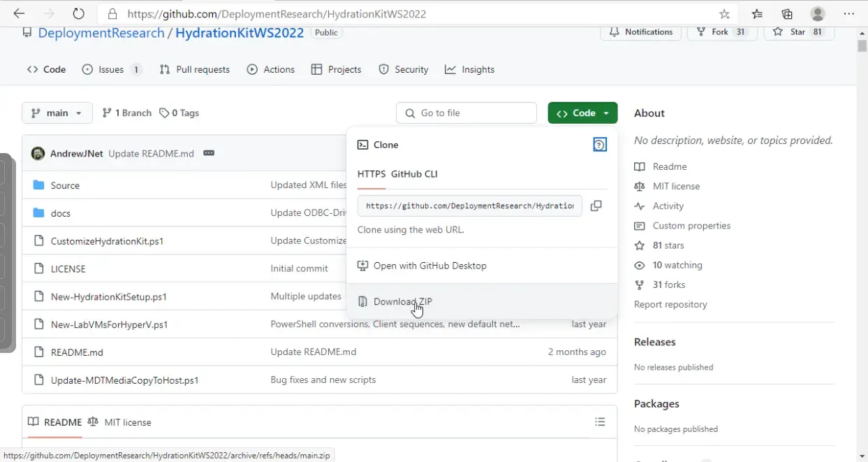Open the Code repository tab
The height and width of the screenshot is (462, 868).
[46, 69]
